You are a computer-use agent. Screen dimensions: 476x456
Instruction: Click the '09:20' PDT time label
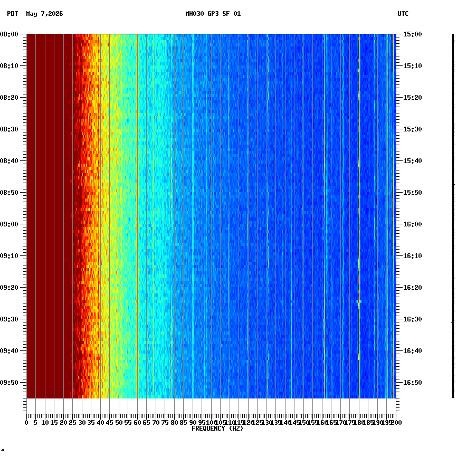click(x=9, y=288)
